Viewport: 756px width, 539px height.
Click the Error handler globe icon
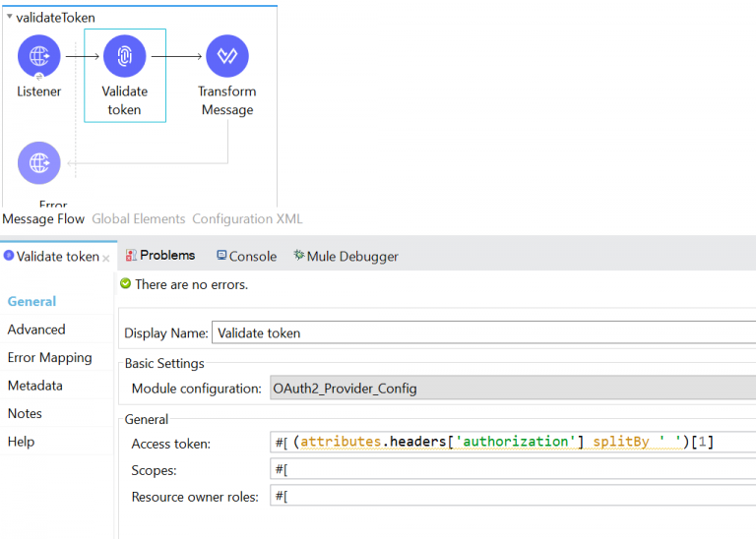(38, 162)
